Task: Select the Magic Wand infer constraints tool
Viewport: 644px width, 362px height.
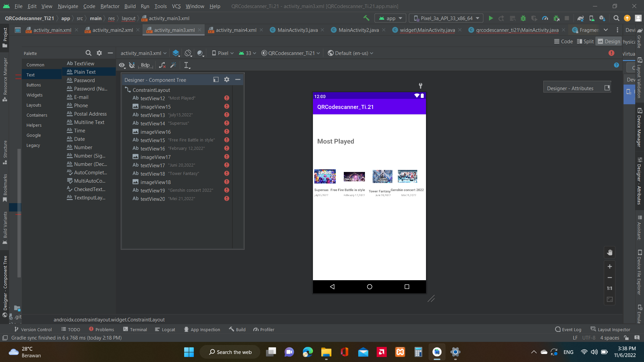Action: point(173,65)
